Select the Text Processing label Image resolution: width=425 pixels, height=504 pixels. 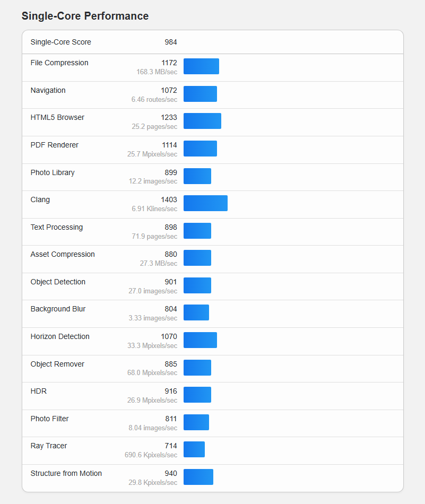coord(57,227)
